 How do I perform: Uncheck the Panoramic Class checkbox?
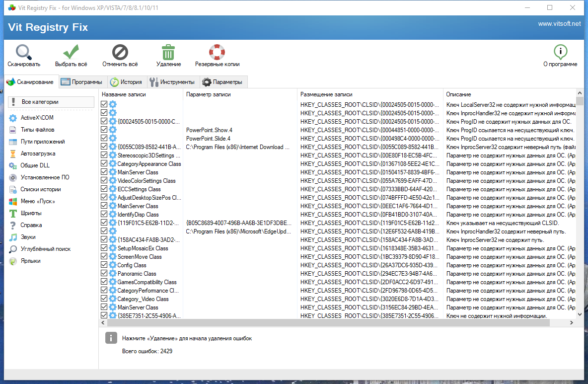(x=104, y=273)
